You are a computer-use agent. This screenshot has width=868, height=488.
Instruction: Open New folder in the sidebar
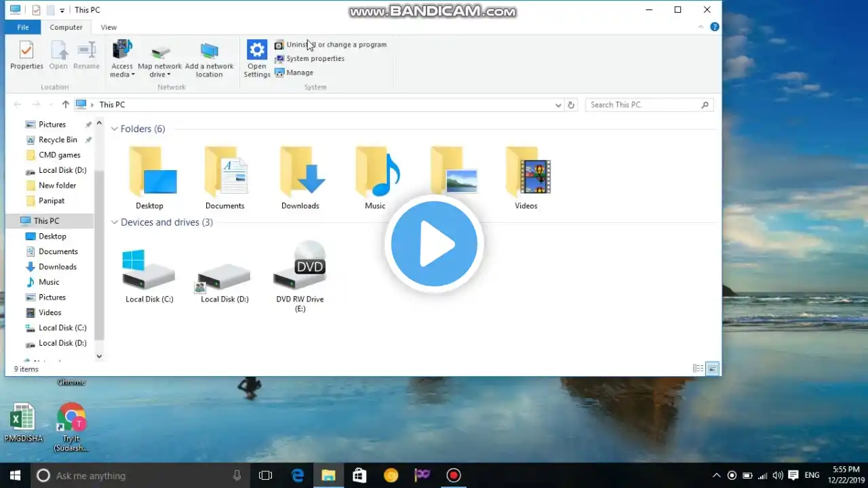pyautogui.click(x=57, y=186)
